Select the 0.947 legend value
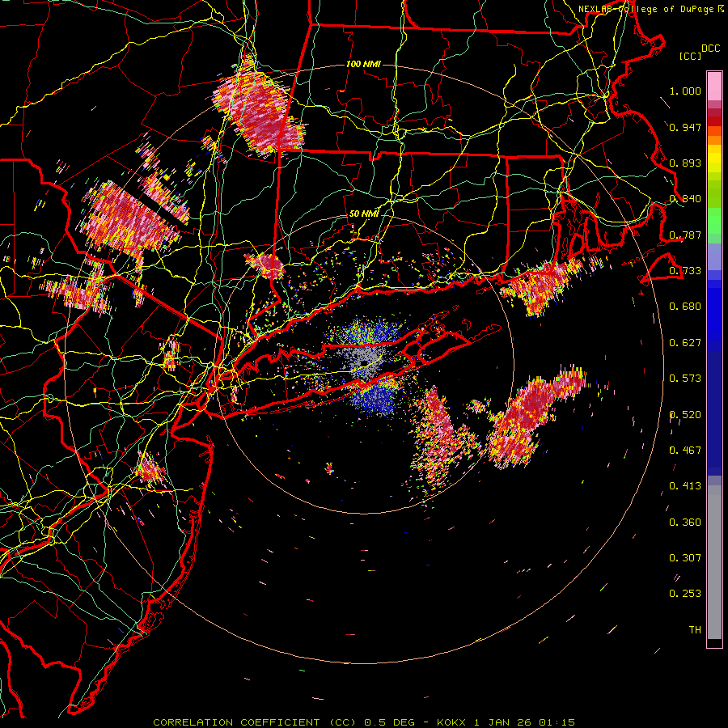The image size is (728, 728). (x=685, y=127)
